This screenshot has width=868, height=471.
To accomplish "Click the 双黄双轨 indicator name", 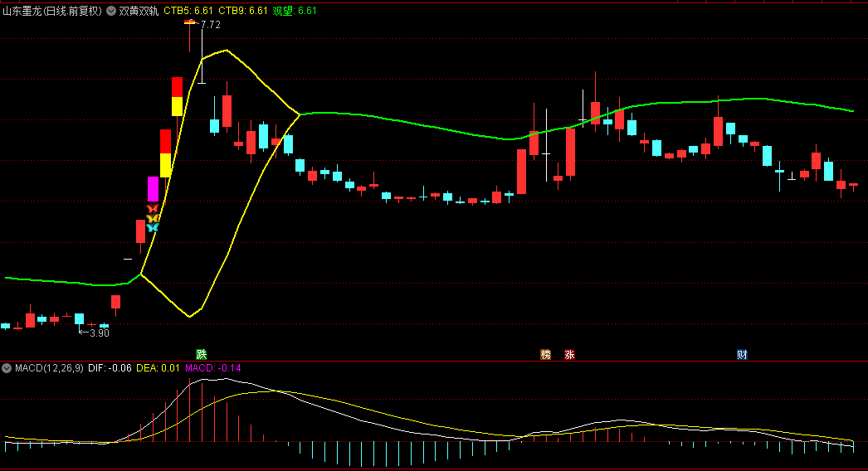I will pos(139,11).
